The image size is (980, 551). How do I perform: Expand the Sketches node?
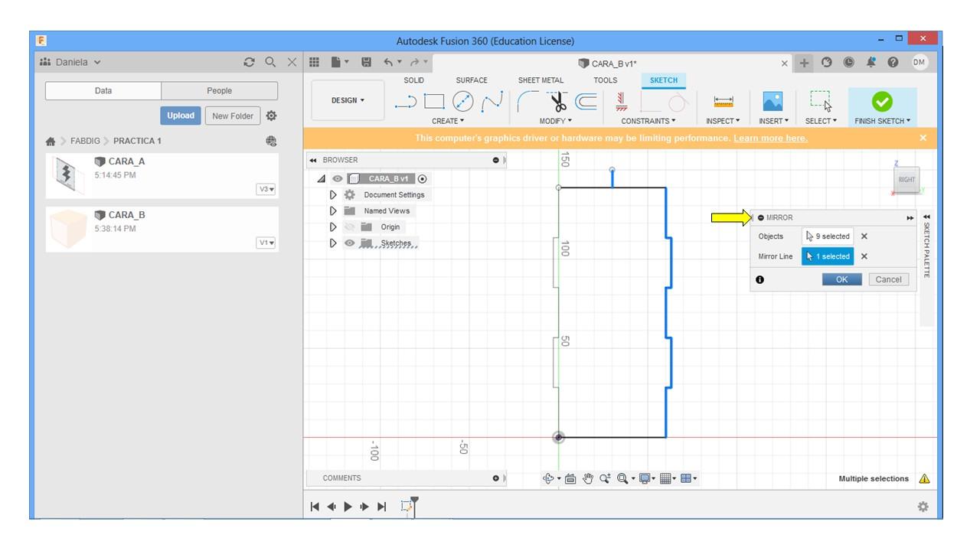point(333,243)
